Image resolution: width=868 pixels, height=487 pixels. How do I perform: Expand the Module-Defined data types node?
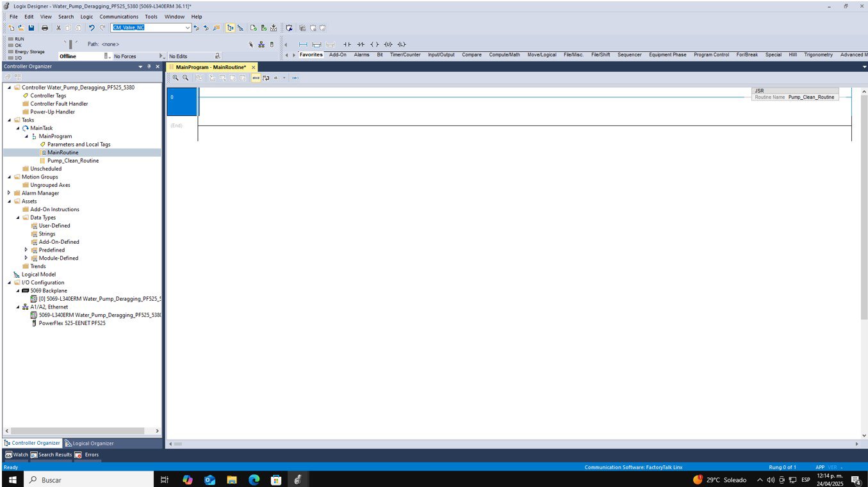tap(26, 258)
